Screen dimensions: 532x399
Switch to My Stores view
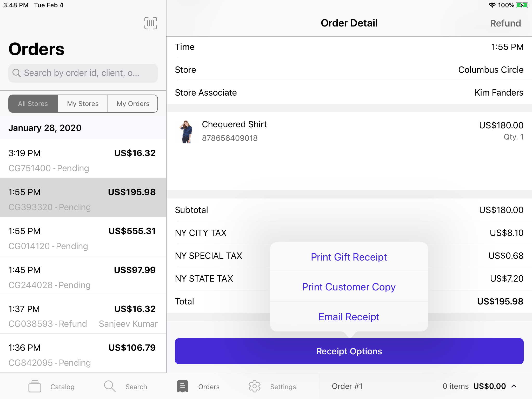tap(83, 104)
